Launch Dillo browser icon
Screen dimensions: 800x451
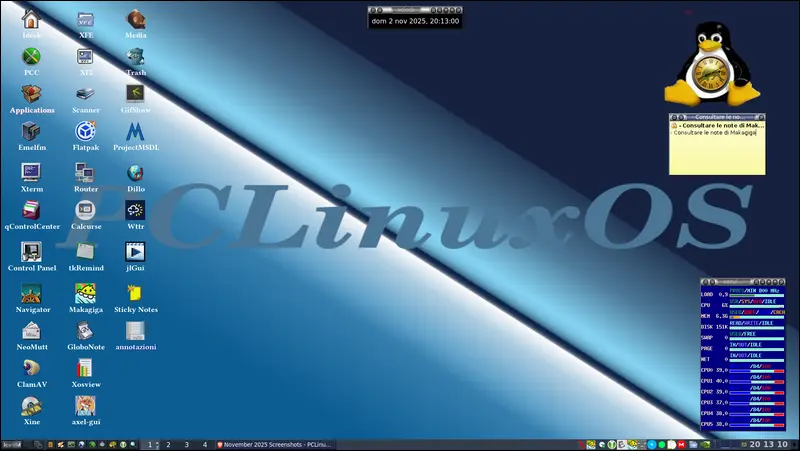(x=135, y=173)
